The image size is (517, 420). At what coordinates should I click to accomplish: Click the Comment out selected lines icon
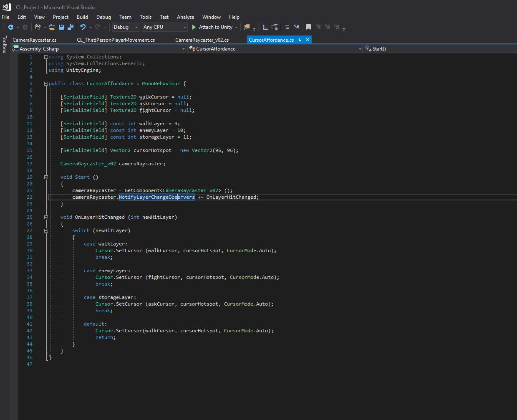click(x=287, y=27)
